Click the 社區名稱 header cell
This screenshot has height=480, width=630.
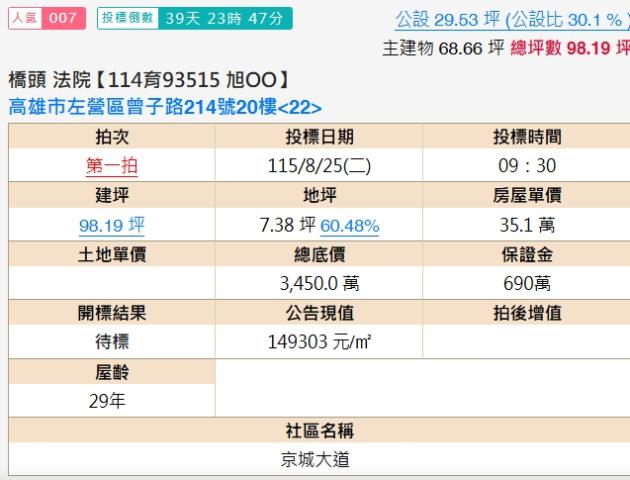[x=319, y=431]
